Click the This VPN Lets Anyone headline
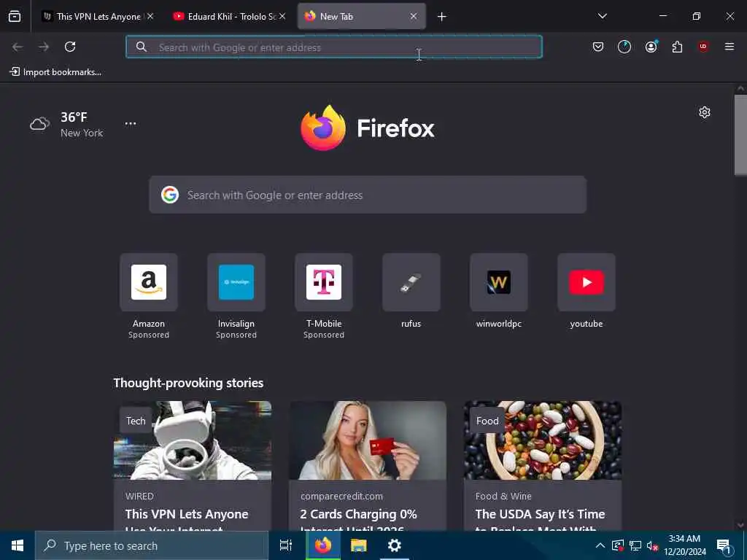The width and height of the screenshot is (747, 560). tap(187, 514)
